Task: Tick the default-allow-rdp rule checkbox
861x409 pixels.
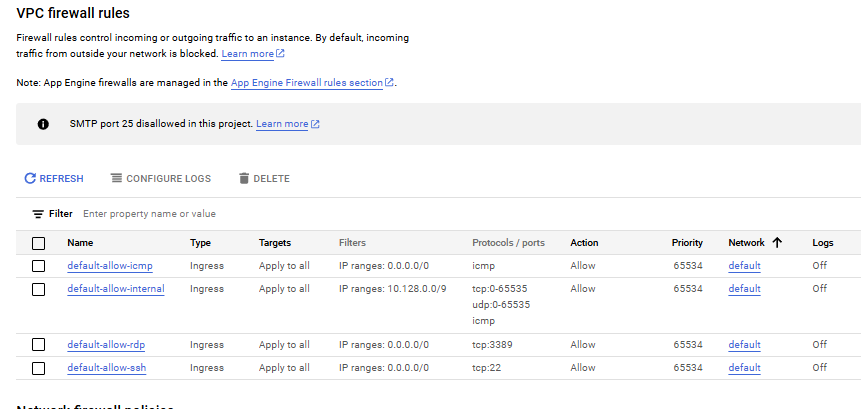Action: [39, 345]
